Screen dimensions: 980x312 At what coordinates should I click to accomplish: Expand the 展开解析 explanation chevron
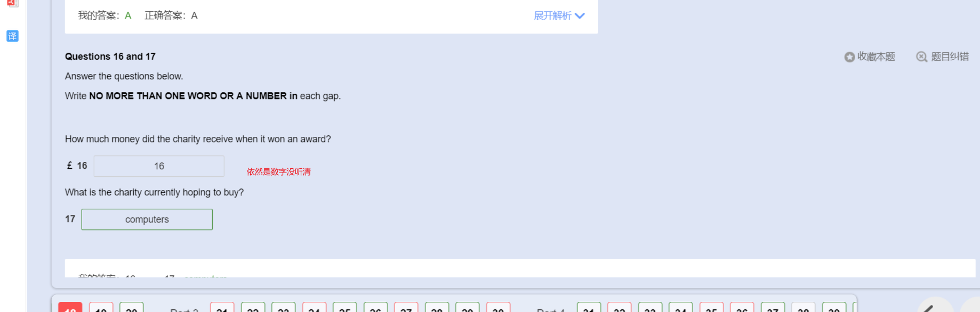click(x=580, y=16)
